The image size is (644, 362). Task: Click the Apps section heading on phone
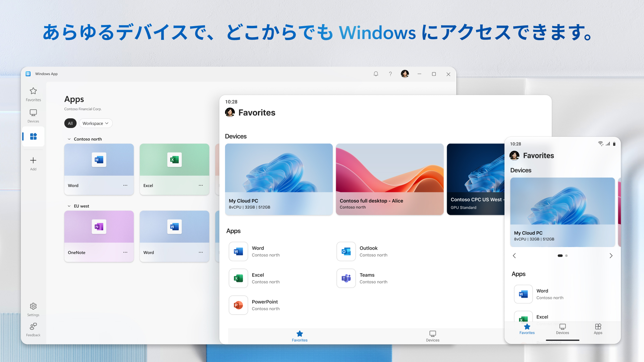point(519,274)
